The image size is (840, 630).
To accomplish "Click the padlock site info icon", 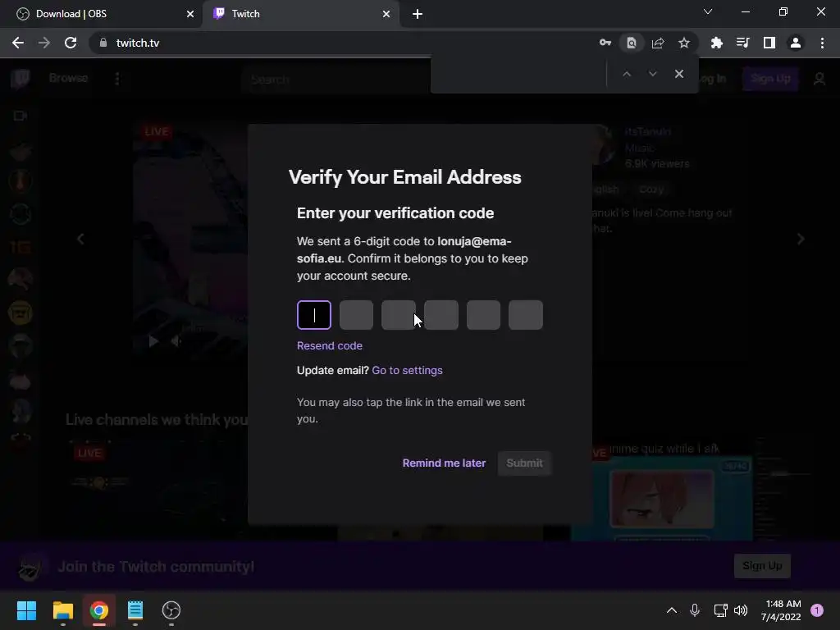I will tap(103, 43).
